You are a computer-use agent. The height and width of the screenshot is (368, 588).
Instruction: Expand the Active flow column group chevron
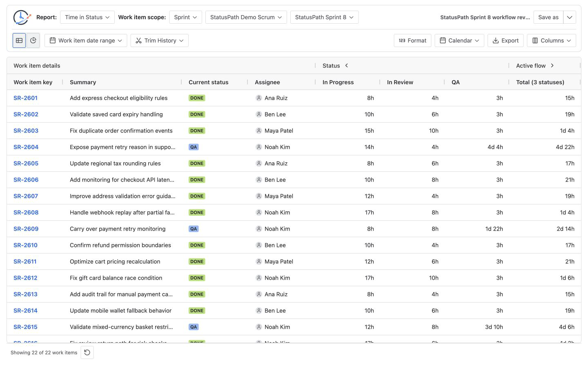pos(552,65)
